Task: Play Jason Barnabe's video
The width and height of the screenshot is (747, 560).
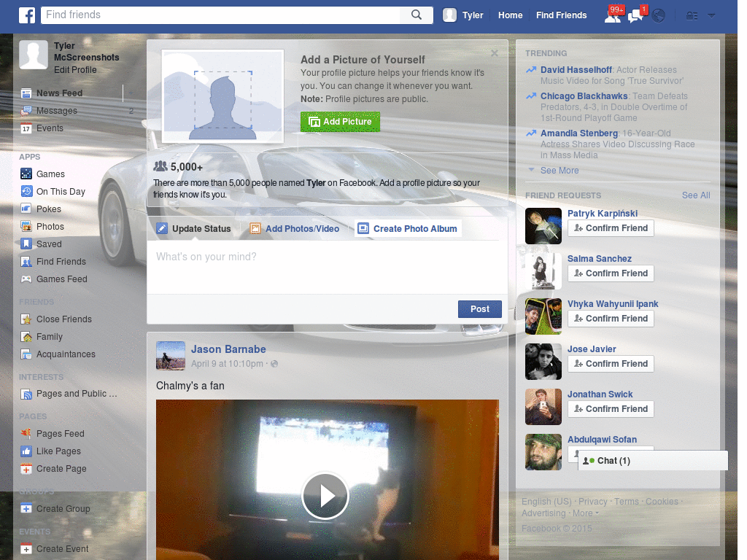Action: (325, 496)
